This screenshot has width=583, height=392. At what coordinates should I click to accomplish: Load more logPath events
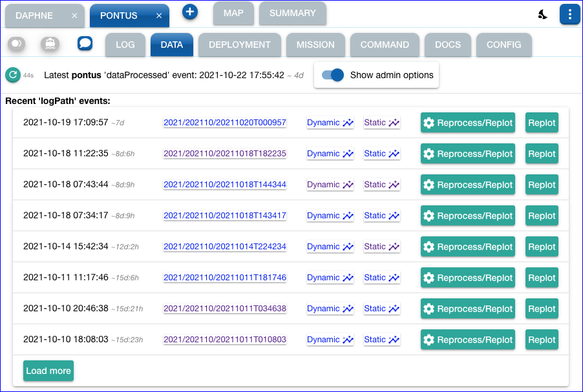pos(48,371)
